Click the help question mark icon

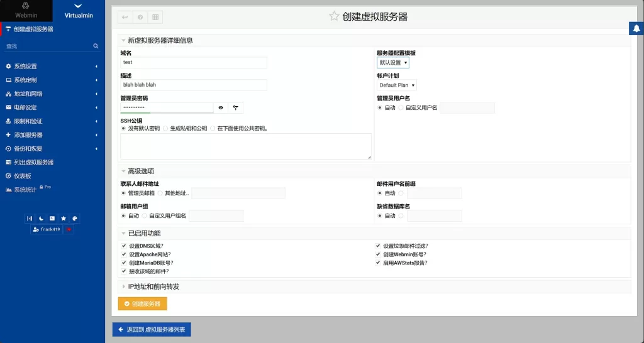pyautogui.click(x=140, y=17)
